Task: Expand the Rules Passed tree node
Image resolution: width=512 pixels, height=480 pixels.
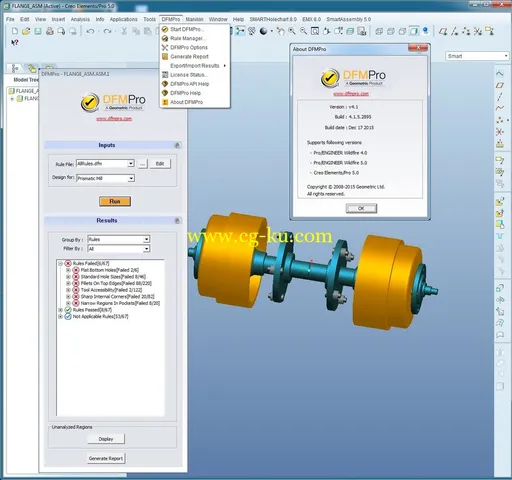Action: (x=60, y=310)
